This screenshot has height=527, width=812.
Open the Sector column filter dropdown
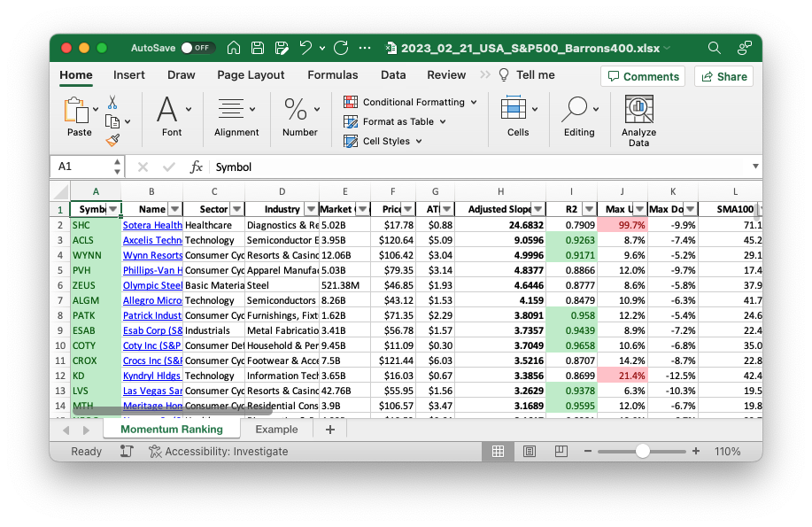pos(236,210)
